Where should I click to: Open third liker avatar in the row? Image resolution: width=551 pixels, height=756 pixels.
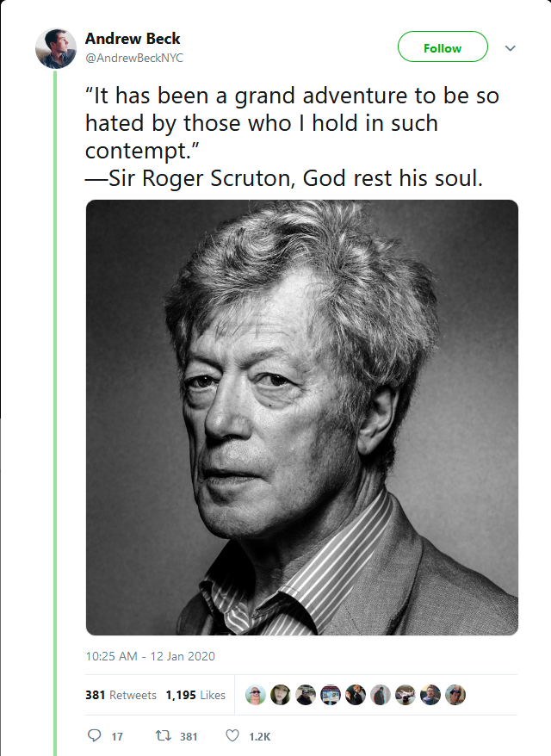tap(306, 695)
